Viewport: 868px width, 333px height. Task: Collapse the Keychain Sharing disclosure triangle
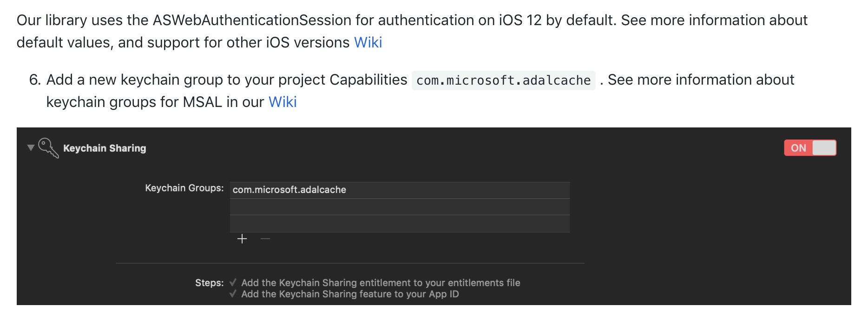tap(31, 148)
